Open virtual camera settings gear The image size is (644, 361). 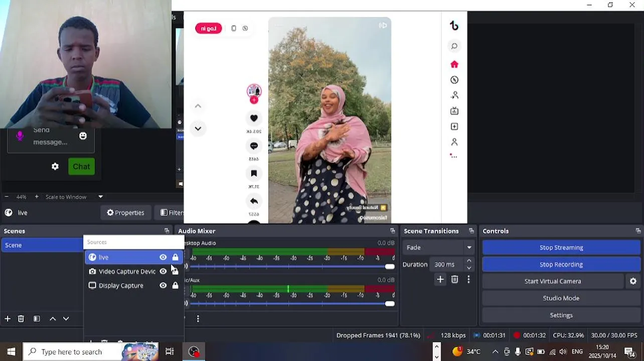633,281
